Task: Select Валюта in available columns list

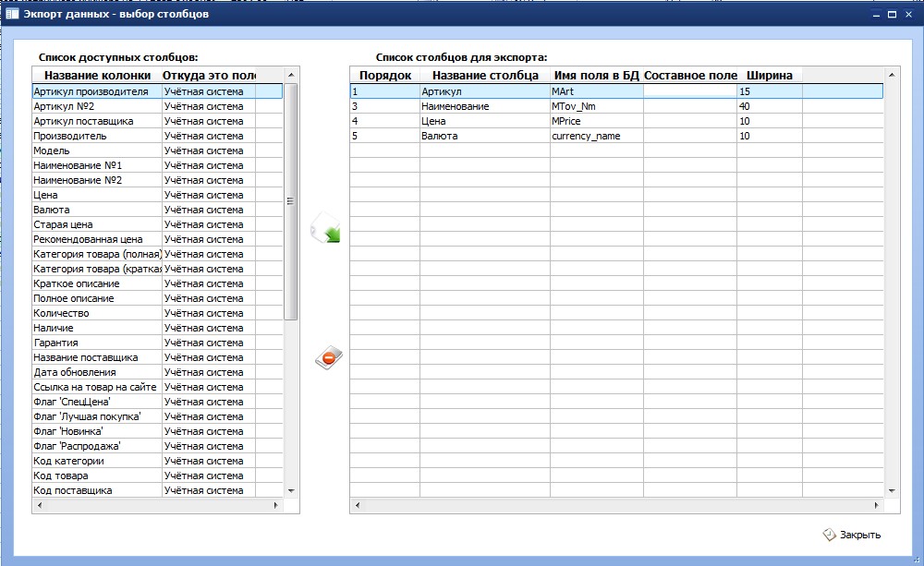Action: pos(157,210)
